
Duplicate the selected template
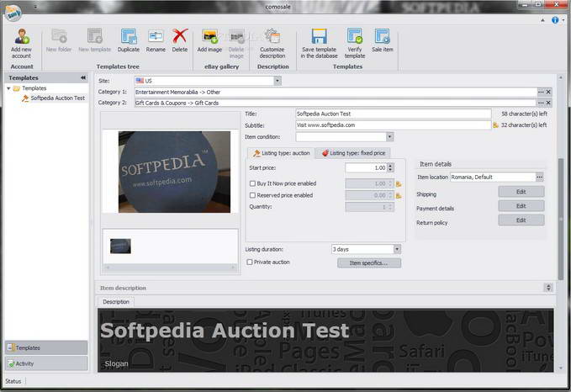129,40
